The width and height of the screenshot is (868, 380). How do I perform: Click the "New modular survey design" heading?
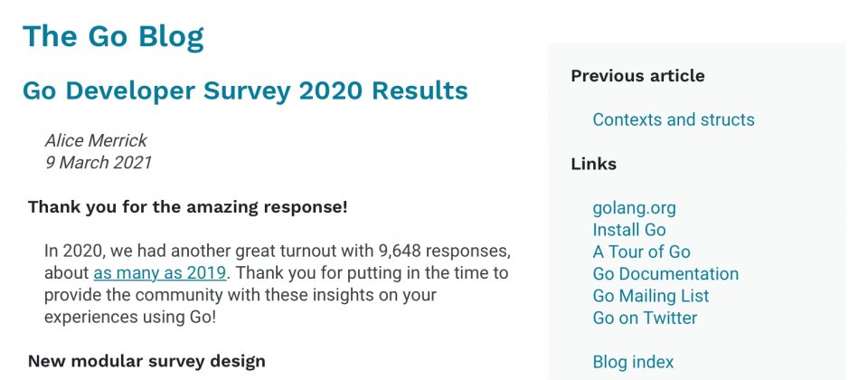click(x=146, y=362)
